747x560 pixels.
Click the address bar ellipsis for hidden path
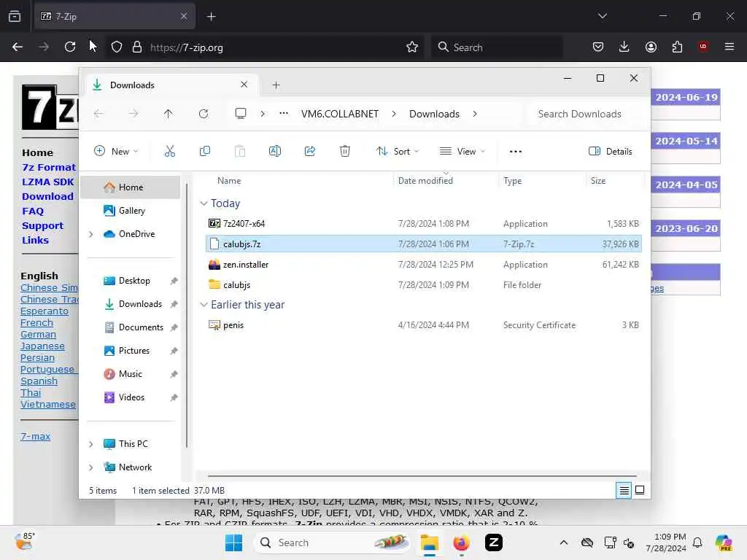(x=284, y=113)
